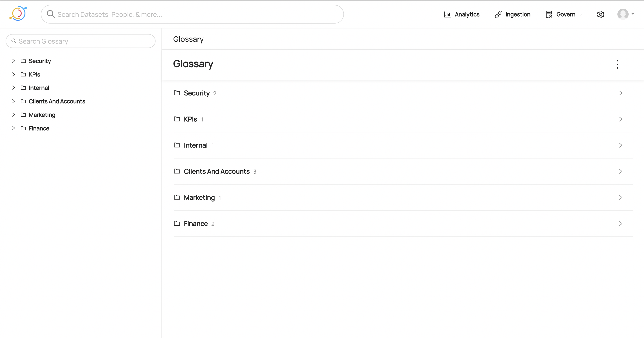
Task: Click the Finance folder icon in main list
Action: (177, 224)
